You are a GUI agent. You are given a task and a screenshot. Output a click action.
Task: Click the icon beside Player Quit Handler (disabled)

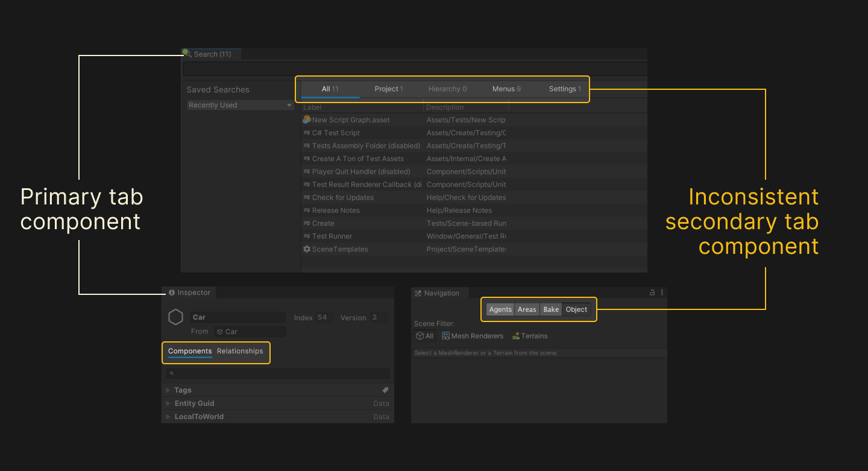coord(307,172)
